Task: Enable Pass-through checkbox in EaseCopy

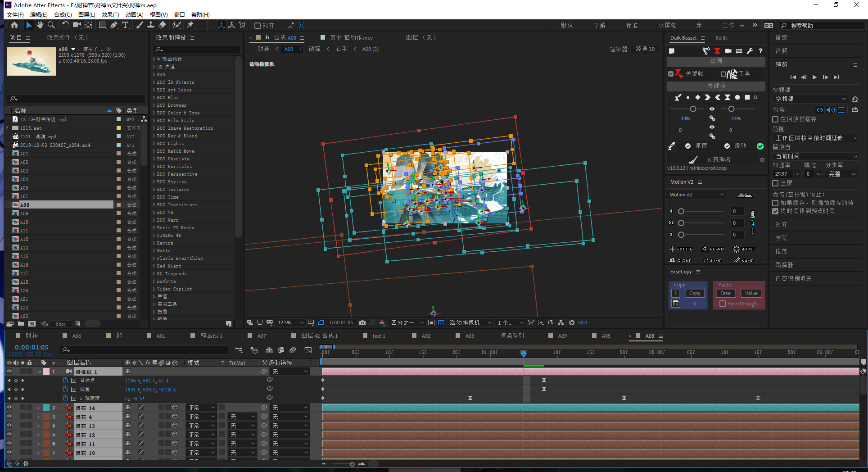Action: pyautogui.click(x=723, y=304)
